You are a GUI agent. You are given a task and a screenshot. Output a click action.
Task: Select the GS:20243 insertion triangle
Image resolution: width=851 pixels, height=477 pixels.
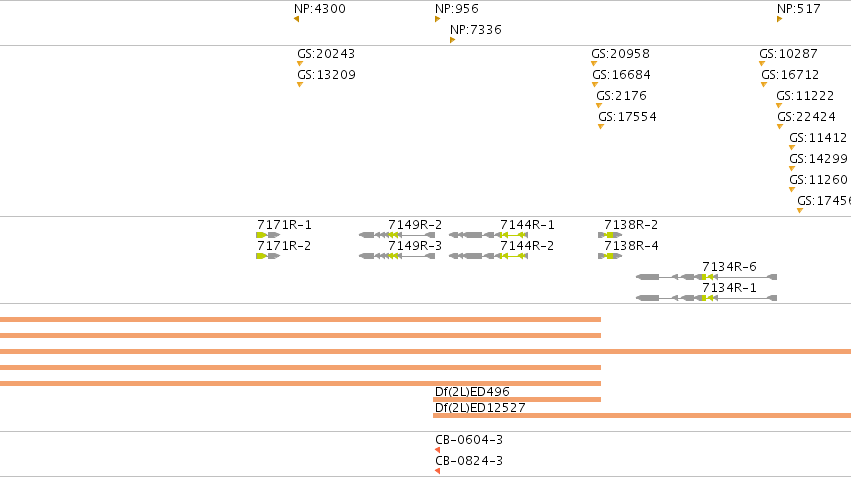point(300,63)
